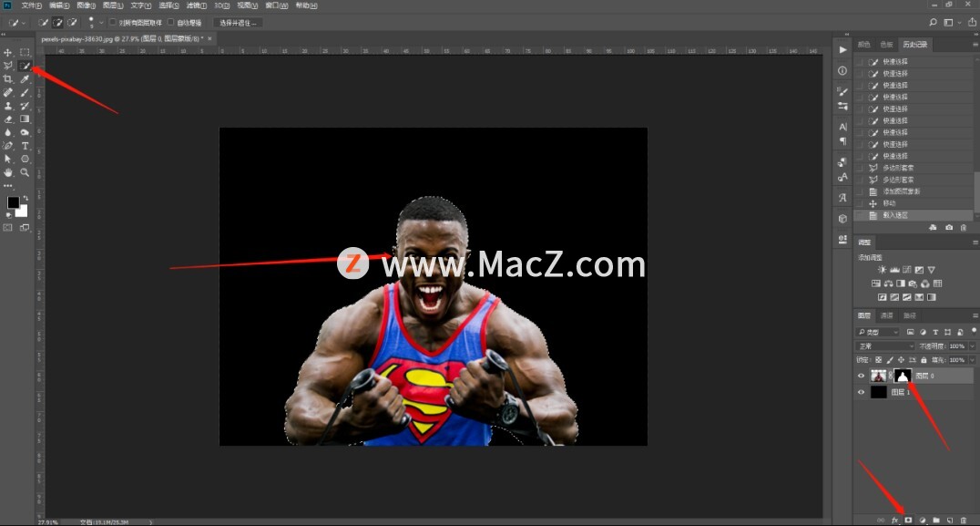980x526 pixels.
Task: Select the Eraser tool
Action: [8, 119]
